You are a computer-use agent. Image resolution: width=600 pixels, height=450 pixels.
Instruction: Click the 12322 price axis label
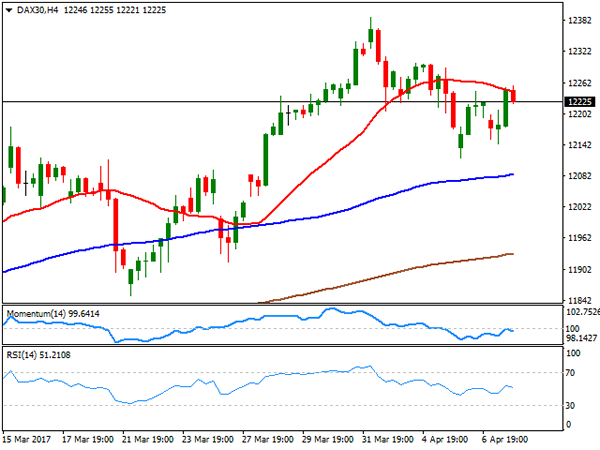[580, 51]
